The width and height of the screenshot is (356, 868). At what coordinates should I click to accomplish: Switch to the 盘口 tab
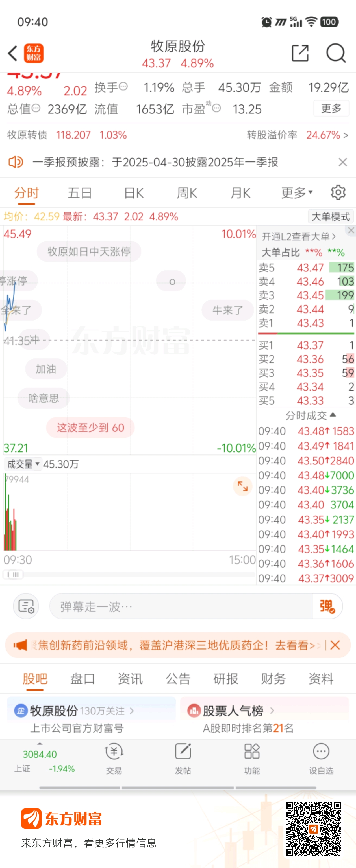[82, 678]
